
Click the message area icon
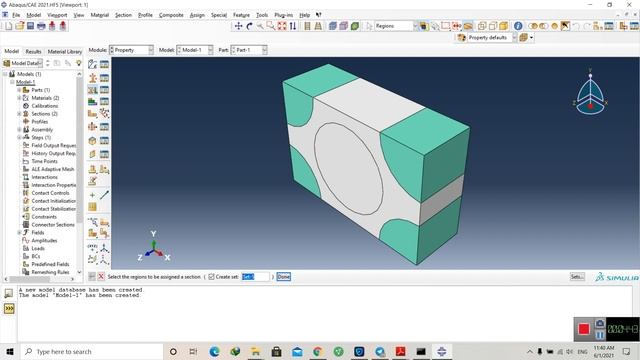[x=9, y=293]
